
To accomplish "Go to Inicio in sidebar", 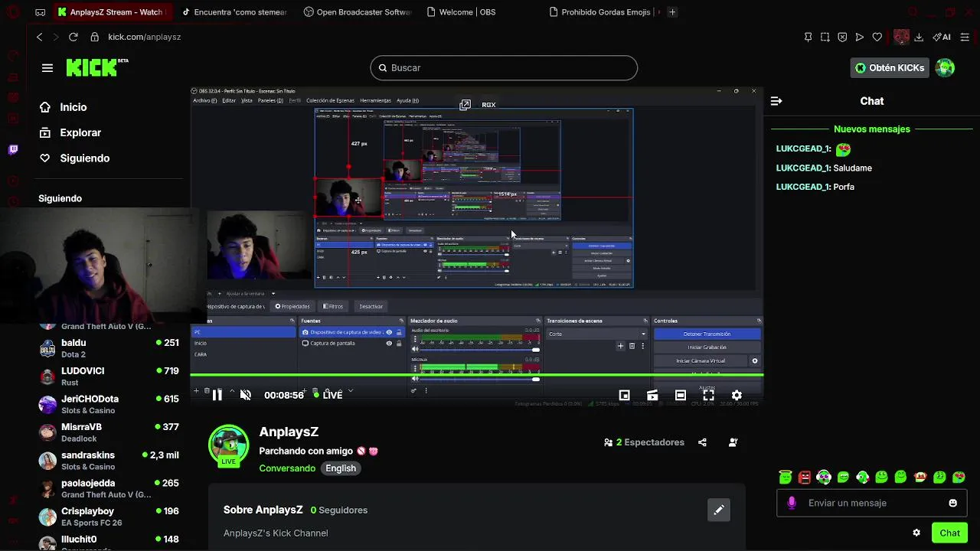I will pyautogui.click(x=73, y=107).
